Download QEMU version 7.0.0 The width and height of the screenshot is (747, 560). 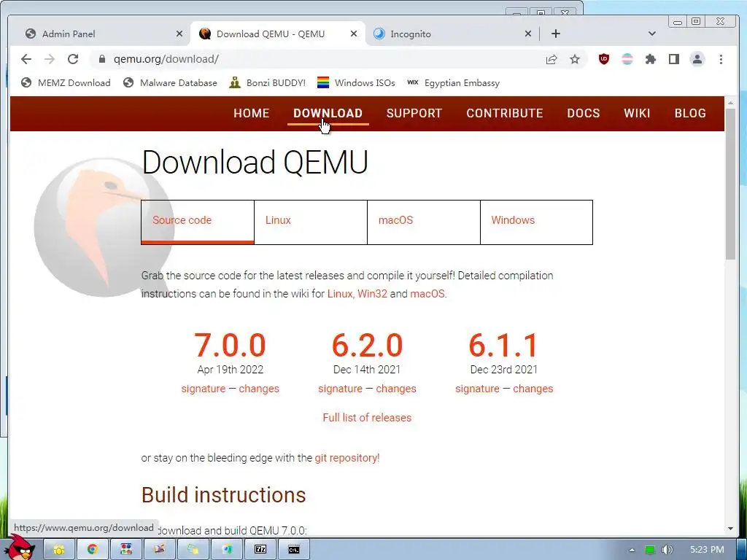tap(230, 345)
